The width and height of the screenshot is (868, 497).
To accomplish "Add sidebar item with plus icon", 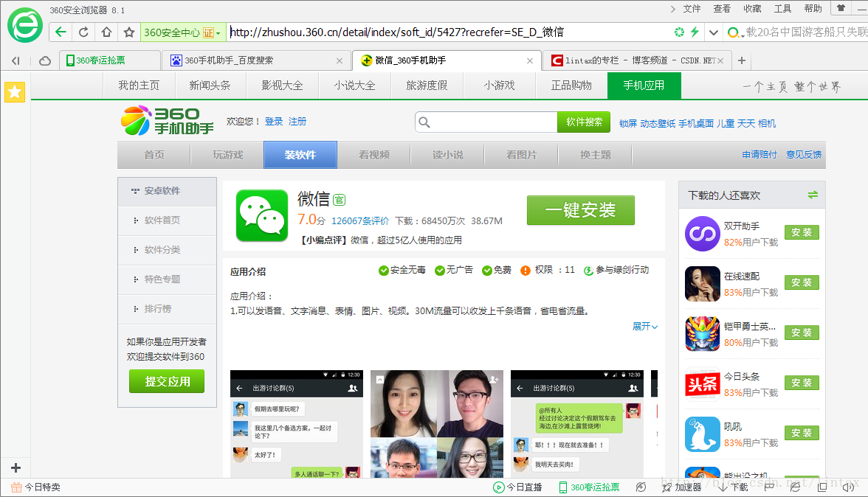I will point(15,468).
